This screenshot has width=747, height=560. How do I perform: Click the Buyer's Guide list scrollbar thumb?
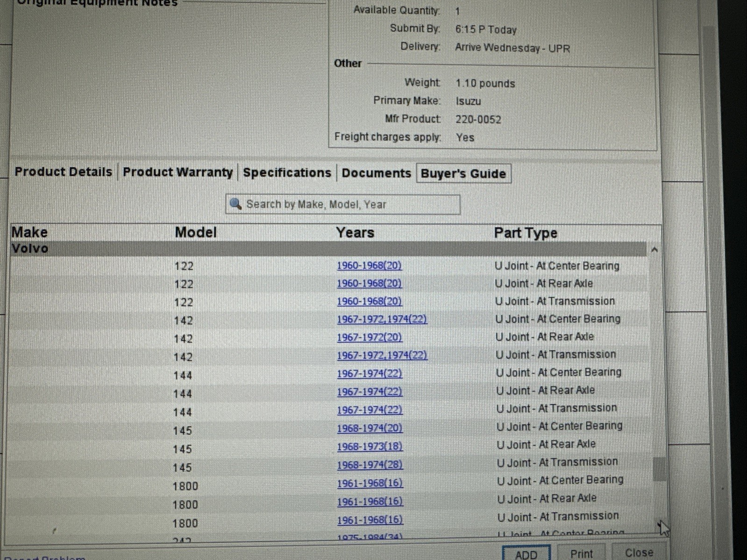[659, 469]
